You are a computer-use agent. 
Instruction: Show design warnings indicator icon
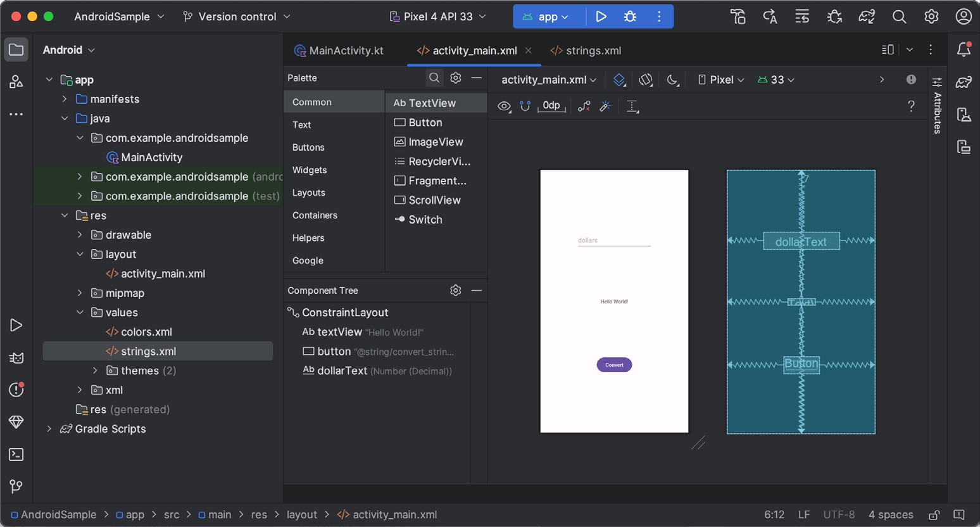tap(911, 79)
